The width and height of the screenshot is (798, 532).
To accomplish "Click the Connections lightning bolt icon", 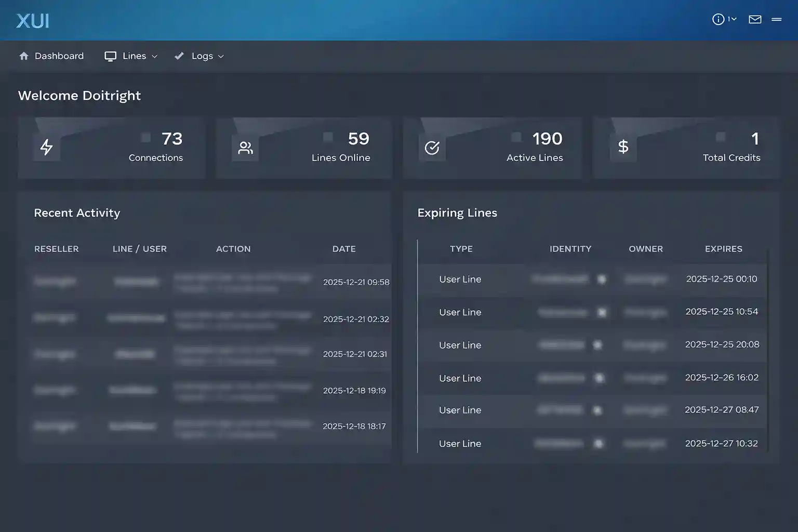I will click(47, 147).
